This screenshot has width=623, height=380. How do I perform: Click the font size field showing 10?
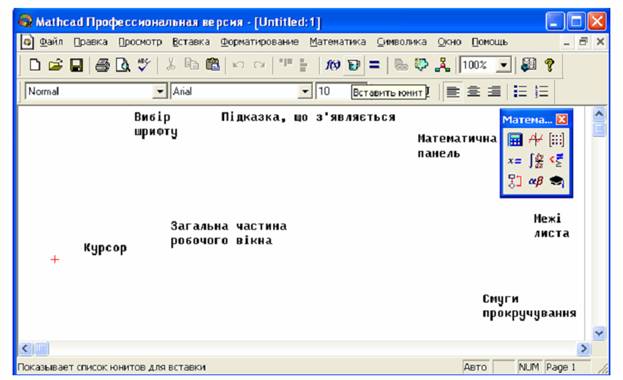[x=333, y=92]
